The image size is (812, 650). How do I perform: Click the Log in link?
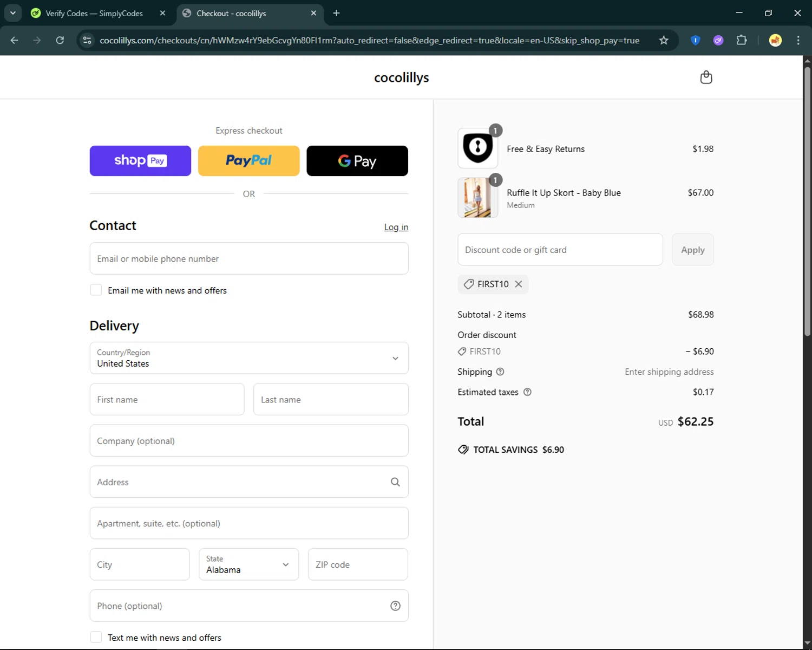[x=396, y=227]
